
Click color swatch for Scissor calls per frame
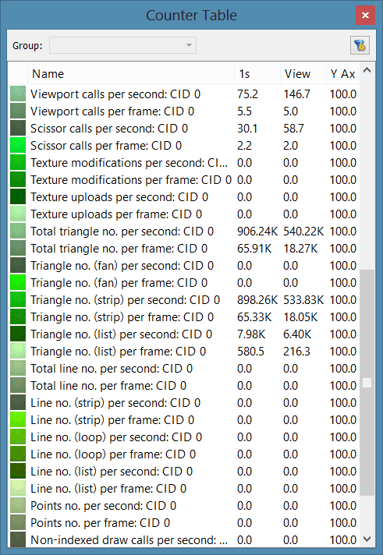coord(18,145)
